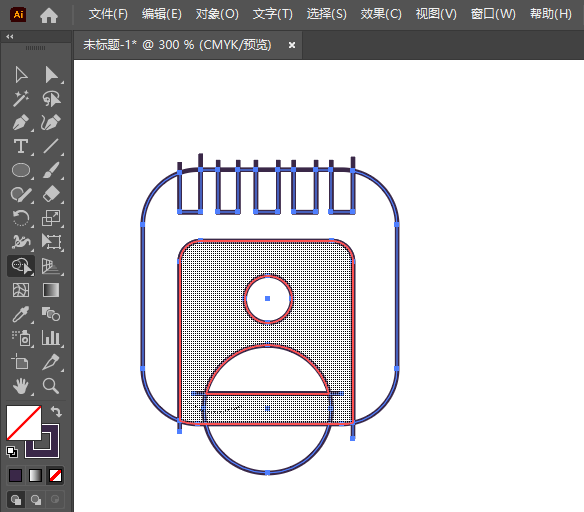Viewport: 584px width, 512px height.
Task: Select the Gradient tool
Action: [51, 290]
